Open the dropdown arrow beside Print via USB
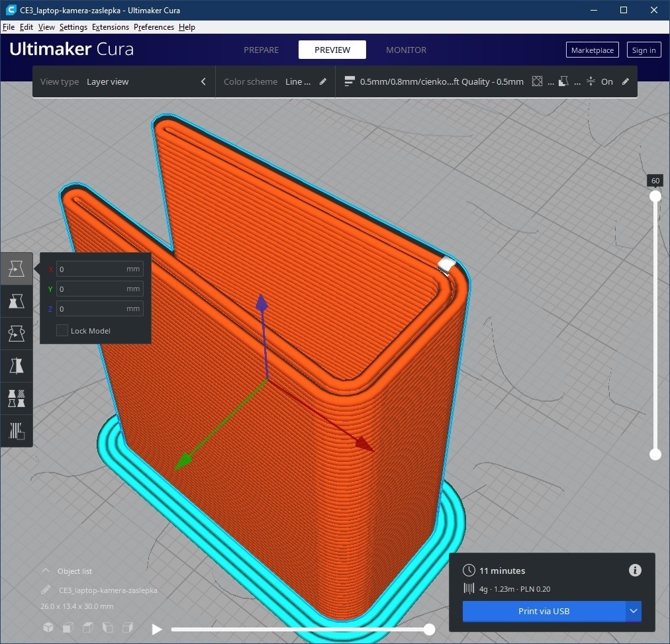The width and height of the screenshot is (670, 644). point(634,612)
